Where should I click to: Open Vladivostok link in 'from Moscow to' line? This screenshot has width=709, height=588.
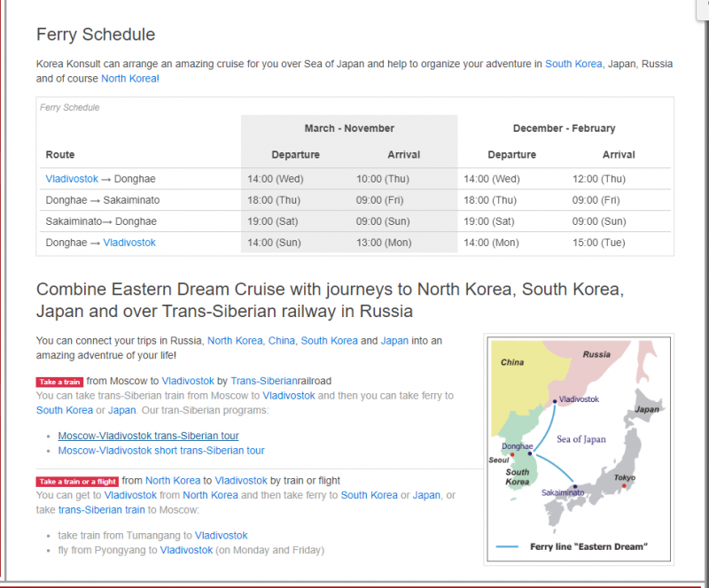[x=188, y=381]
